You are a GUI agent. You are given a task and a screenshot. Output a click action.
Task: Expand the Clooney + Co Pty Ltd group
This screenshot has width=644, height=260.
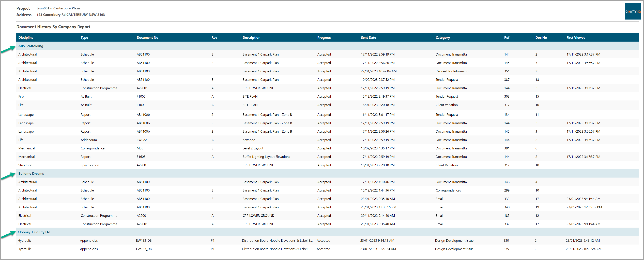(34, 232)
